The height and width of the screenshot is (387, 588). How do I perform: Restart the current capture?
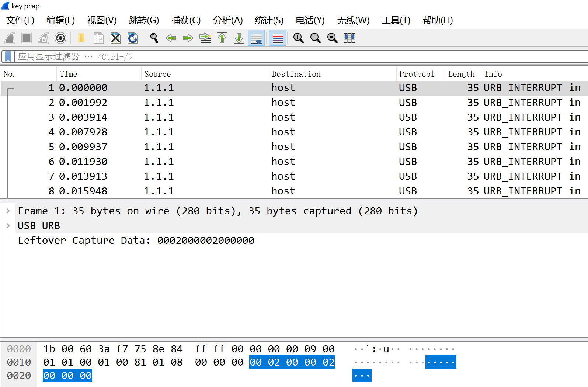tap(44, 38)
